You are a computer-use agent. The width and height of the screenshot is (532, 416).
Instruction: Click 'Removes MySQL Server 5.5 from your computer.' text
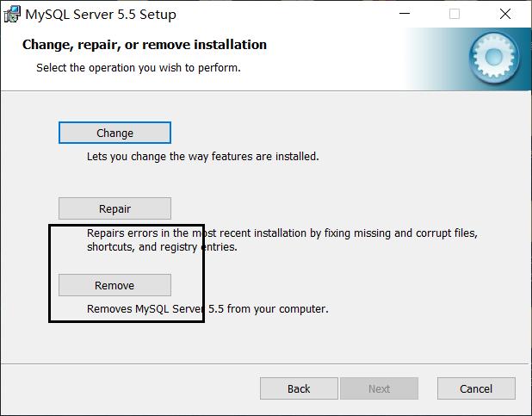(x=207, y=309)
